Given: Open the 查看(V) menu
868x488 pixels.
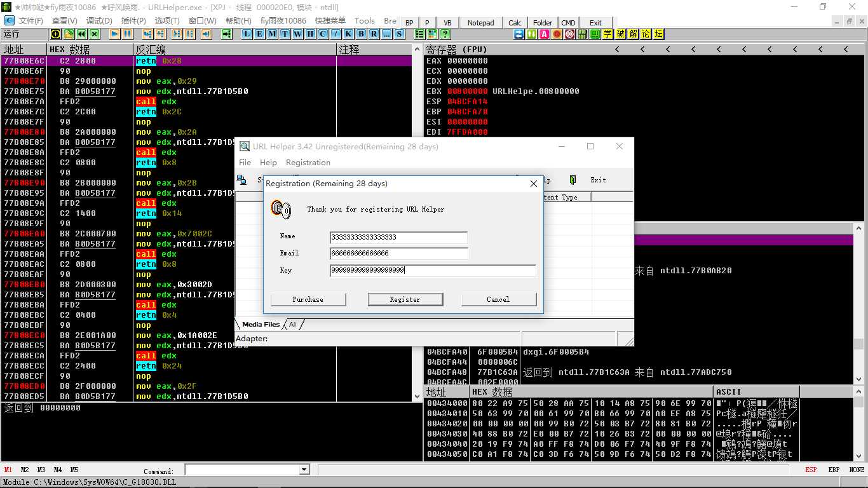Looking at the screenshot, I should click(x=65, y=21).
